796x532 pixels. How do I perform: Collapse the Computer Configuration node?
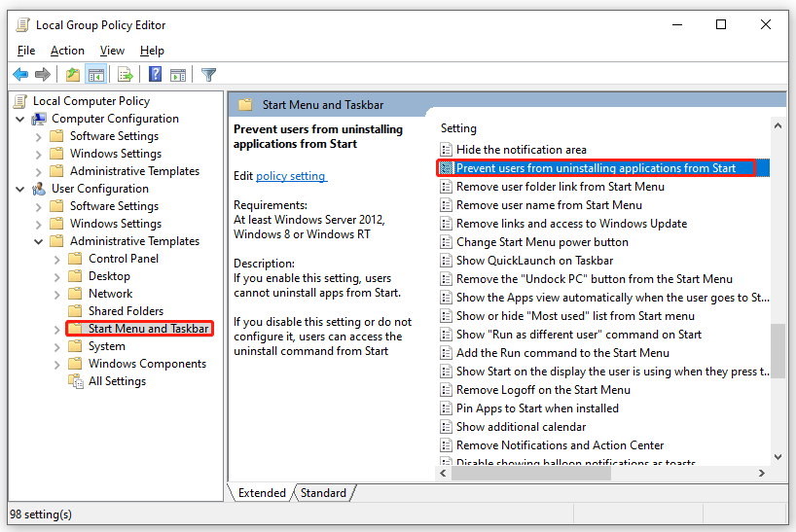coord(19,120)
